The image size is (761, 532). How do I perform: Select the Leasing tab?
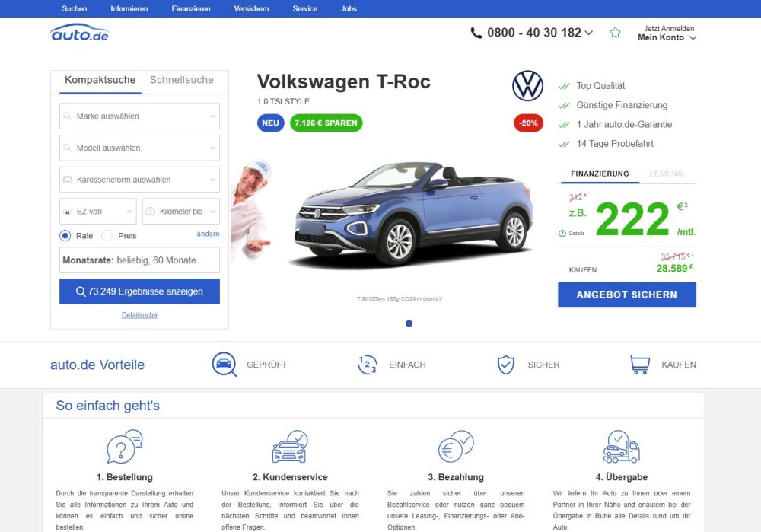point(666,174)
